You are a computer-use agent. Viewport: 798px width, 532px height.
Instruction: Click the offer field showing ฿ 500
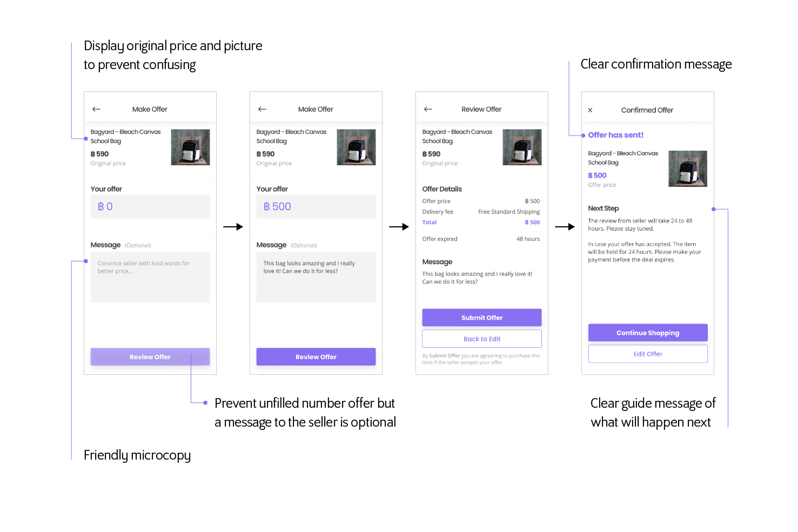tap(316, 206)
